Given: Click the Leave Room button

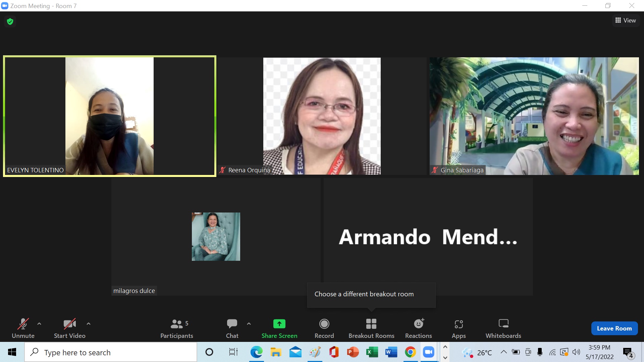Looking at the screenshot, I should tap(614, 328).
